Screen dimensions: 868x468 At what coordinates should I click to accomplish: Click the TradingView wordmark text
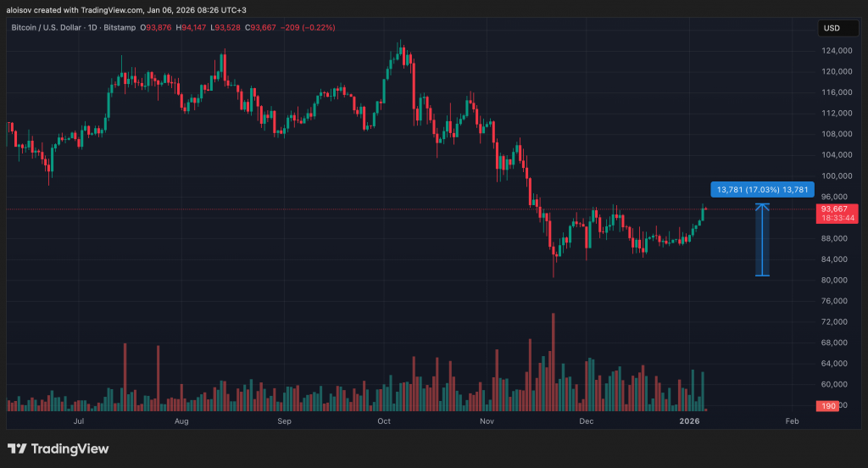70,448
